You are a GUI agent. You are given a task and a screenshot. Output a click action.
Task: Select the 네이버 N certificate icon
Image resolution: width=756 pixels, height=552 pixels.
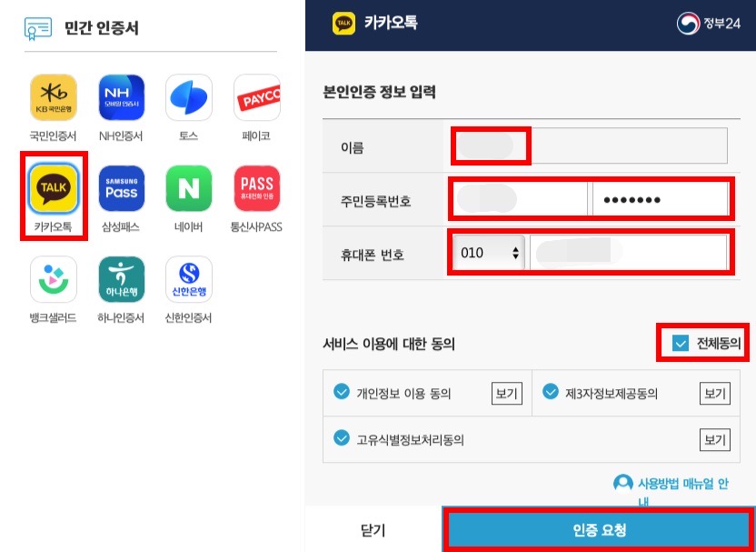coord(189,188)
